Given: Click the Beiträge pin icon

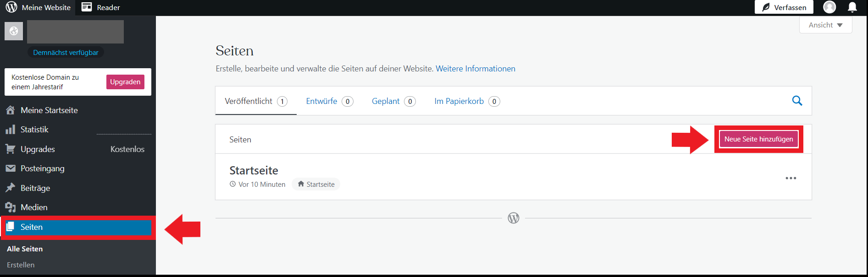Looking at the screenshot, I should (x=10, y=188).
